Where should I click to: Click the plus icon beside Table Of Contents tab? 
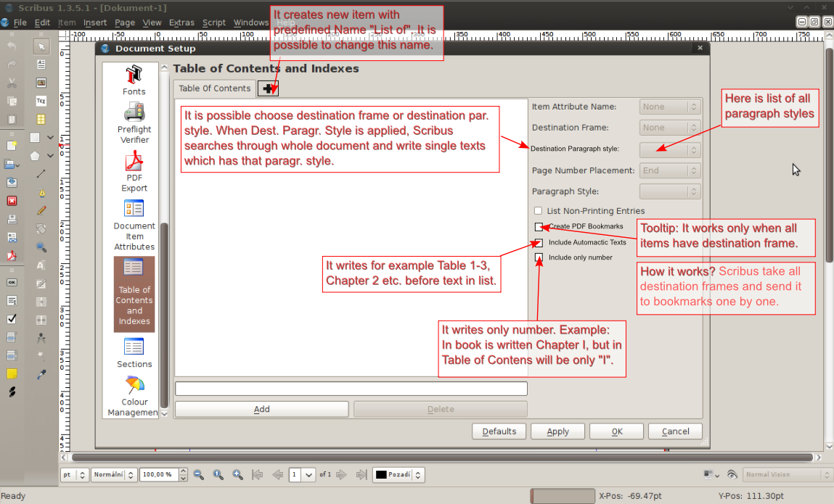pyautogui.click(x=269, y=88)
